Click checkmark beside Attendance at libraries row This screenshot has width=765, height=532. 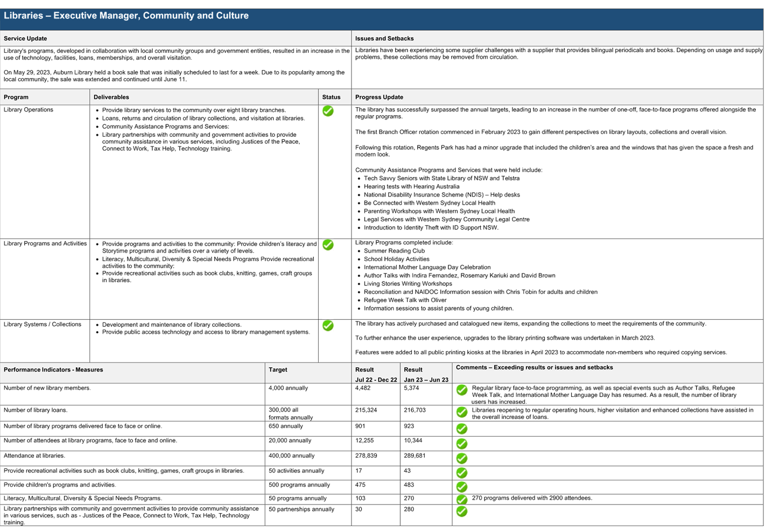[462, 458]
